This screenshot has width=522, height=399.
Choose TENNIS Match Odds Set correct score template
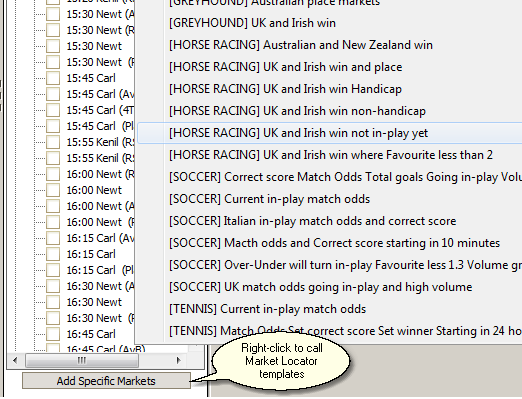(345, 331)
